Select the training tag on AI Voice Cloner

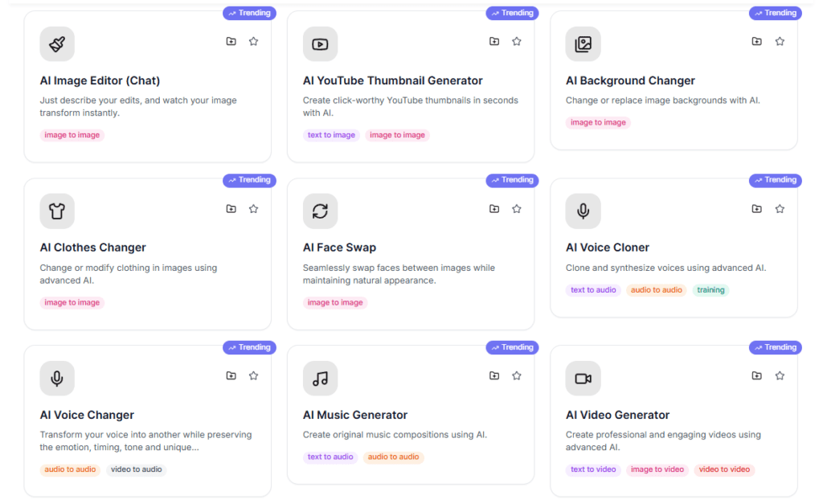(x=710, y=289)
